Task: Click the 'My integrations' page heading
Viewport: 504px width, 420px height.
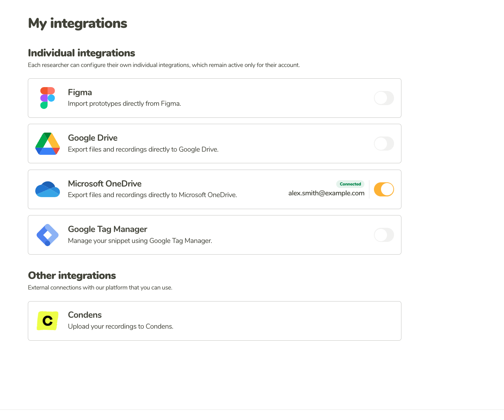Action: pyautogui.click(x=78, y=24)
